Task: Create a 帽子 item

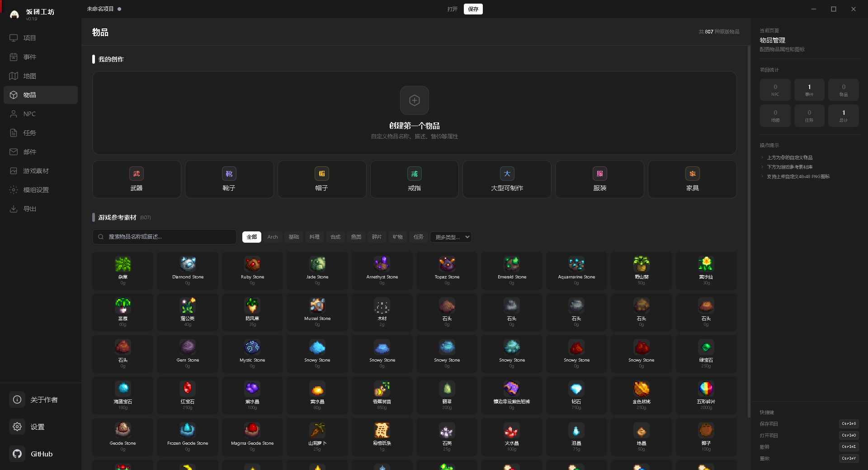Action: 322,179
